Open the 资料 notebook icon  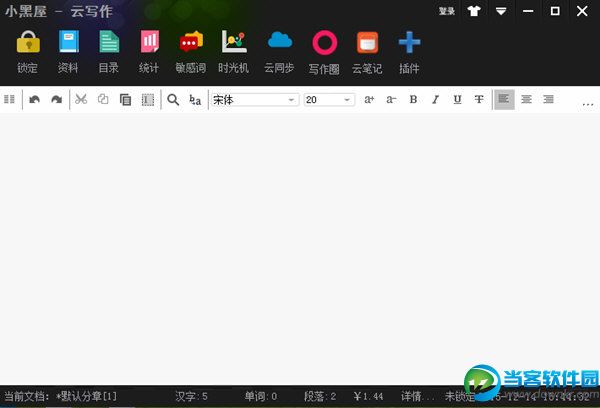pos(68,41)
